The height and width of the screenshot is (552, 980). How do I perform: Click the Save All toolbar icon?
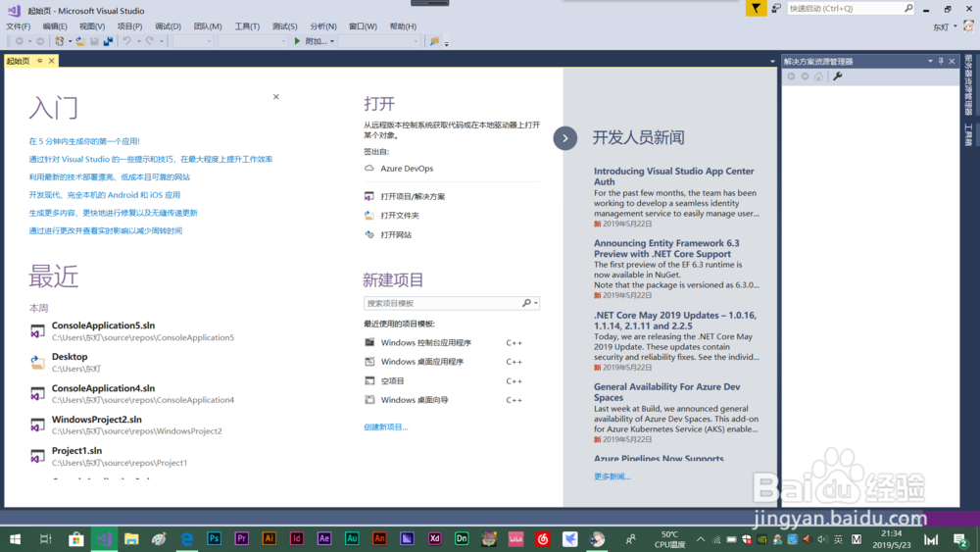[x=108, y=41]
